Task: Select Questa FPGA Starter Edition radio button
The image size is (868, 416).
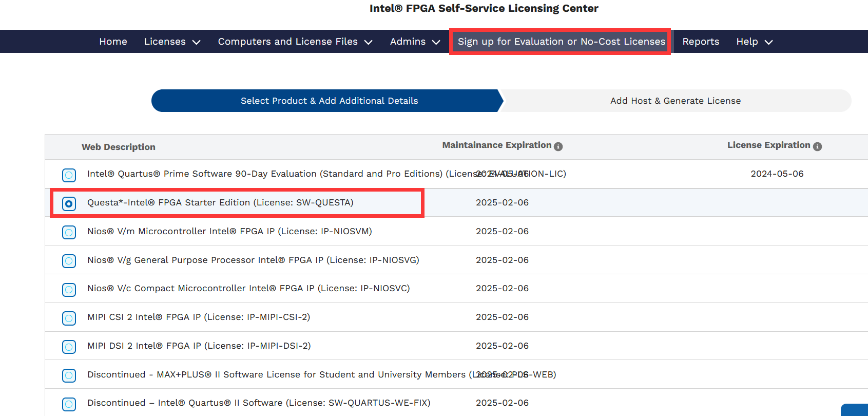Action: coord(69,204)
